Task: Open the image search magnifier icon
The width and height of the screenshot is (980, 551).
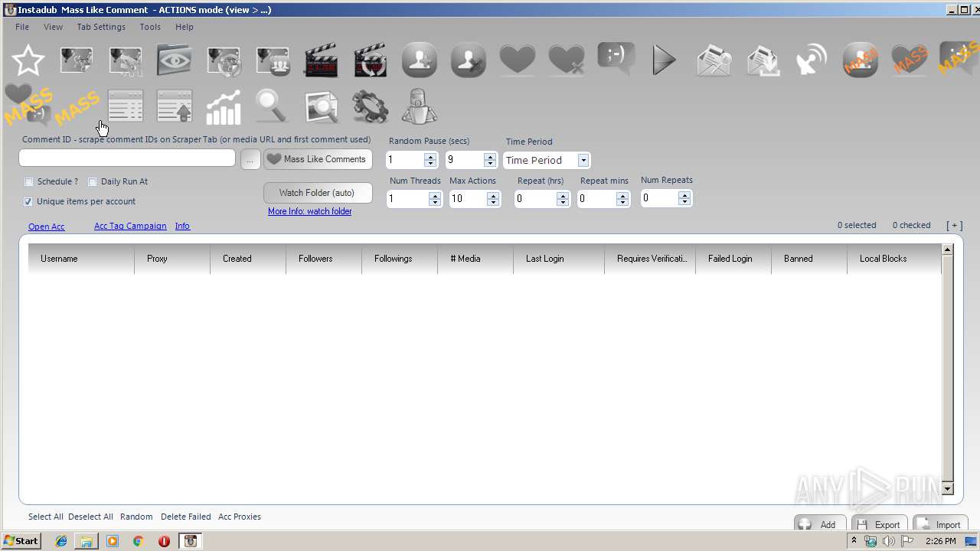Action: click(322, 106)
